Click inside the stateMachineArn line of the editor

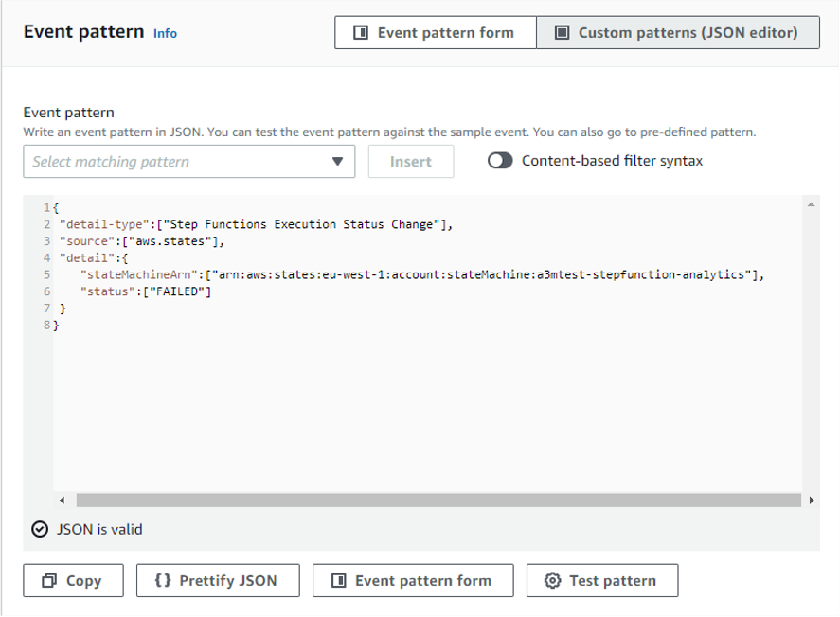click(421, 275)
